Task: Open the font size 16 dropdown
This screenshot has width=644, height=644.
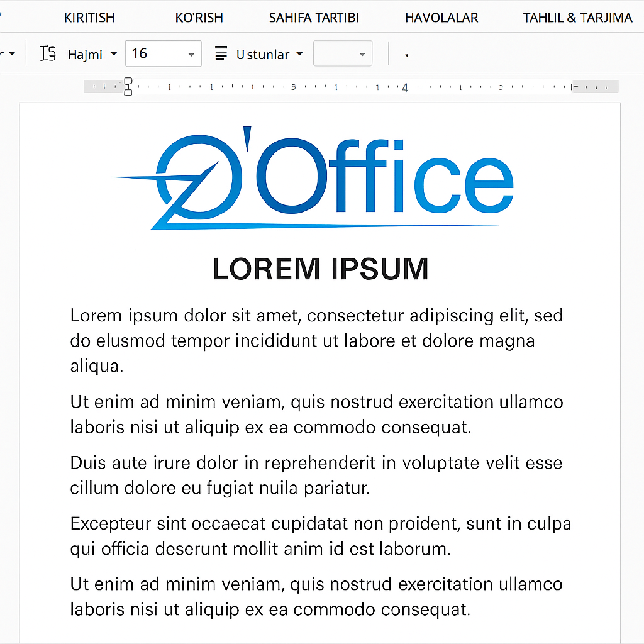Action: coord(191,54)
